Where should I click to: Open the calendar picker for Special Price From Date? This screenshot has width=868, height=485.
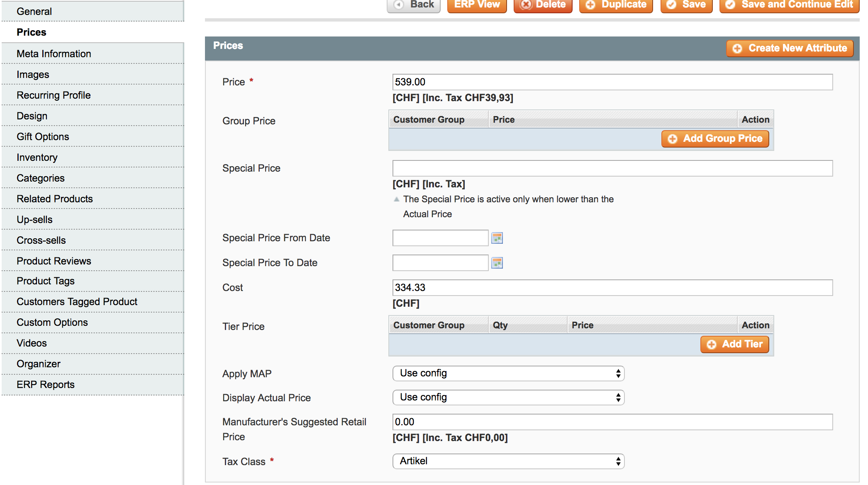pyautogui.click(x=497, y=238)
